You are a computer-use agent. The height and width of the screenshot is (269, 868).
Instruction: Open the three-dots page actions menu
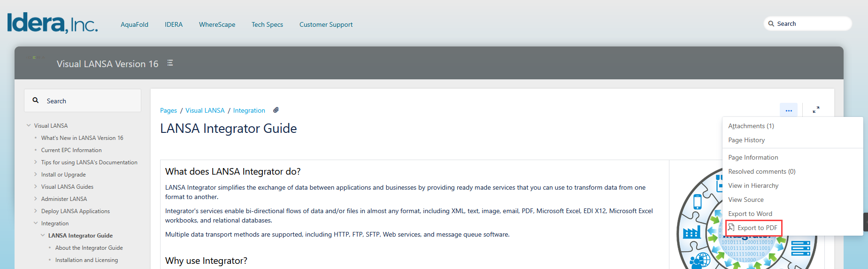(788, 110)
